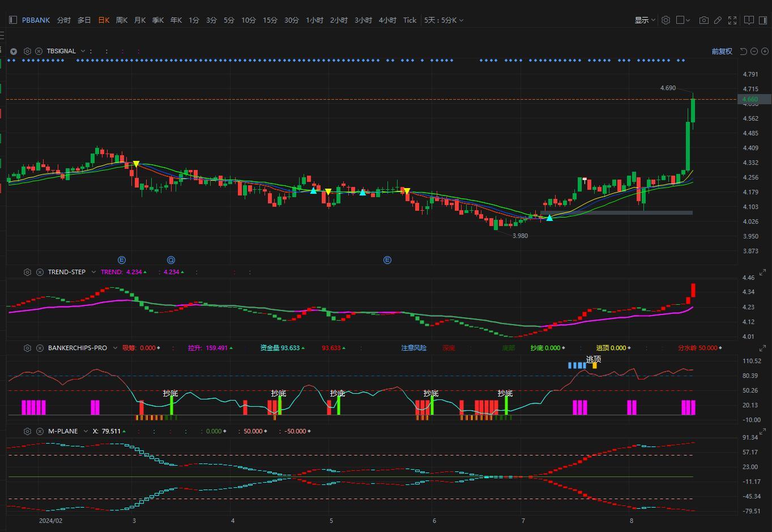This screenshot has width=772, height=532.
Task: Open TREND-STEP indicator settings gear
Action: [x=27, y=272]
